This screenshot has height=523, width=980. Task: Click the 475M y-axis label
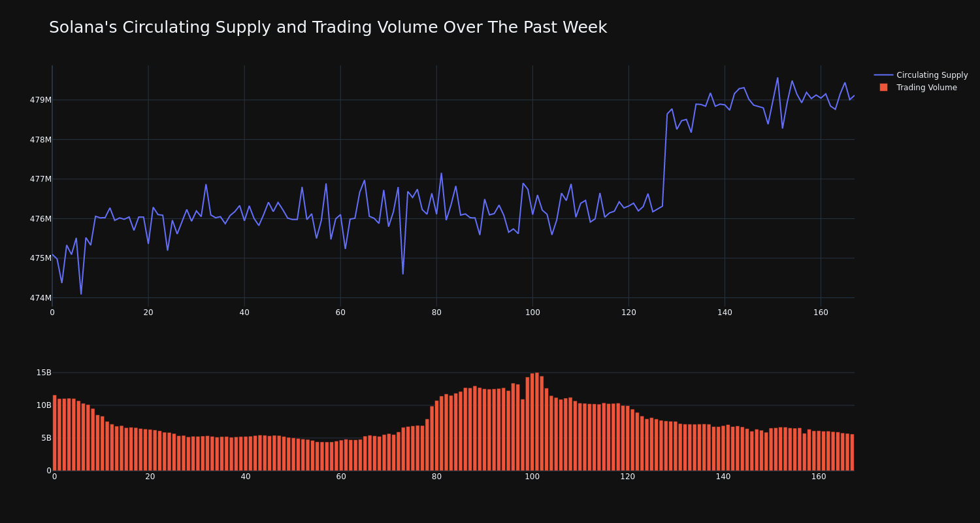41,258
